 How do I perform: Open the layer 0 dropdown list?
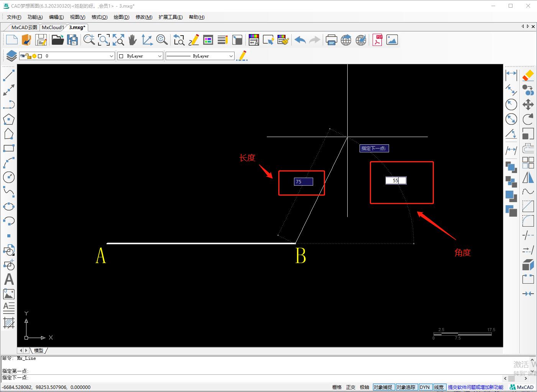111,56
